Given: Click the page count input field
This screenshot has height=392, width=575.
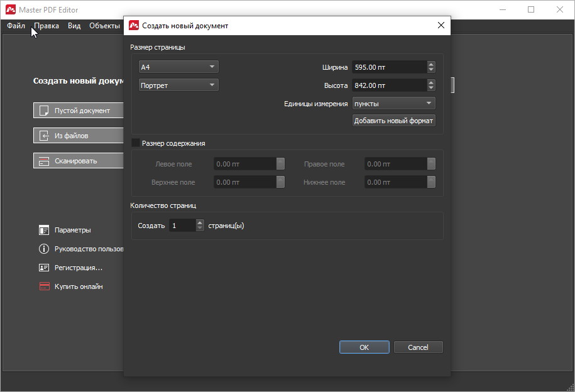Looking at the screenshot, I should click(x=182, y=226).
